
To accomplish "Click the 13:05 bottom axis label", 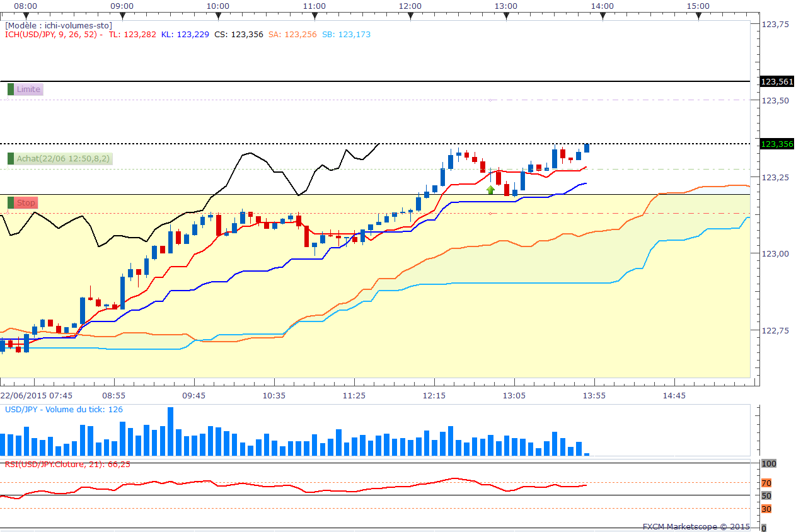I will [514, 396].
